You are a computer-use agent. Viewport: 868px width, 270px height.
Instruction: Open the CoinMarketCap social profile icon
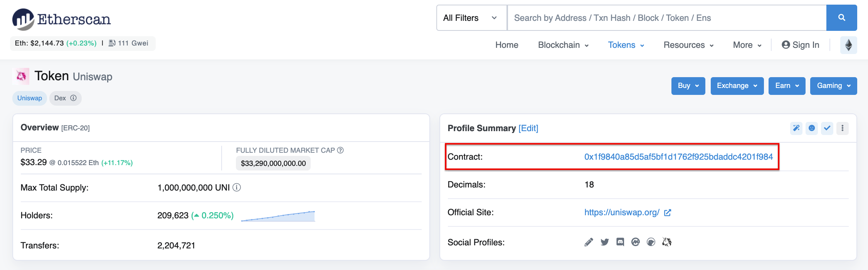(x=635, y=242)
